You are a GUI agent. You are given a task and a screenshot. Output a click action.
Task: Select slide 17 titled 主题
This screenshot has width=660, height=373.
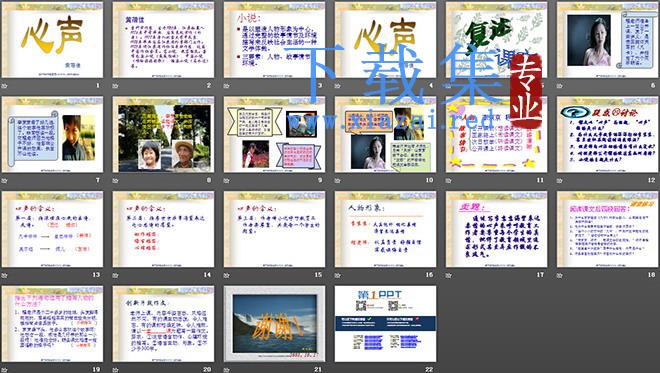[x=497, y=229]
